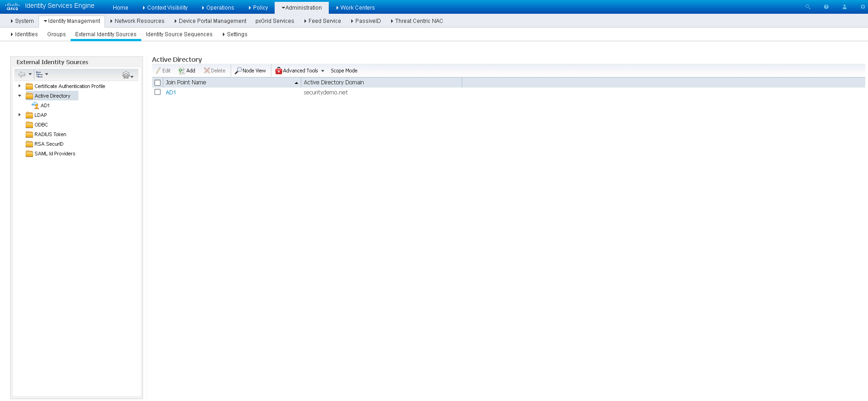868x401 pixels.
Task: Expand the Certificate Authentication Profile tree node
Action: (19, 86)
